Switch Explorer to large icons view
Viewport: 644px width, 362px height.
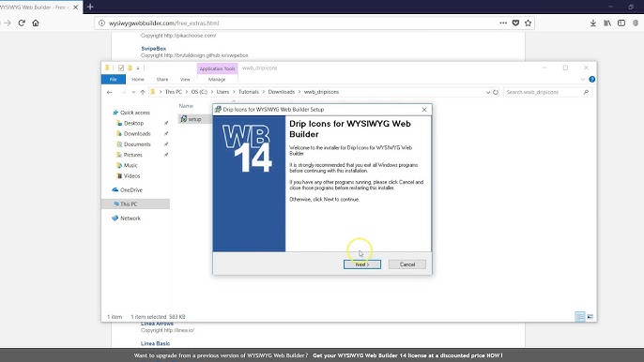pos(590,316)
